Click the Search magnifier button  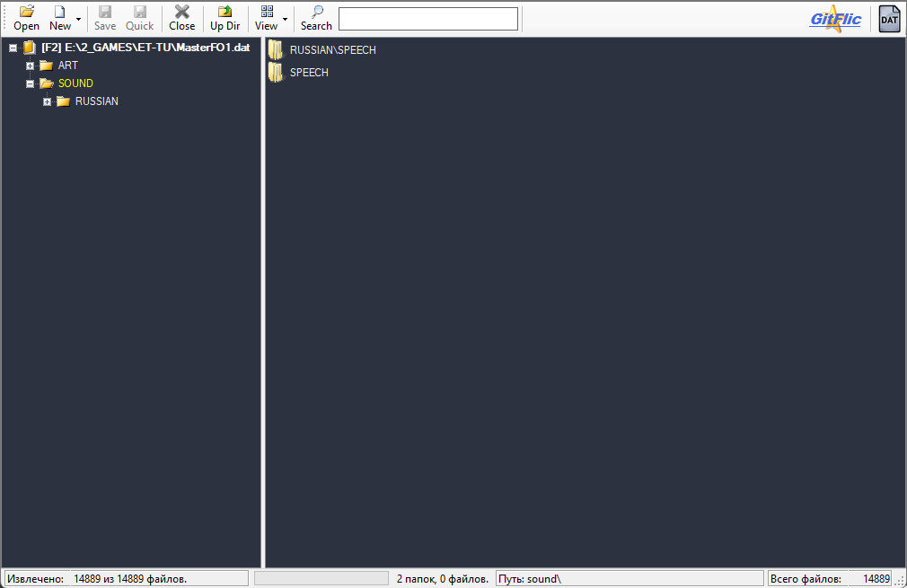(x=316, y=19)
